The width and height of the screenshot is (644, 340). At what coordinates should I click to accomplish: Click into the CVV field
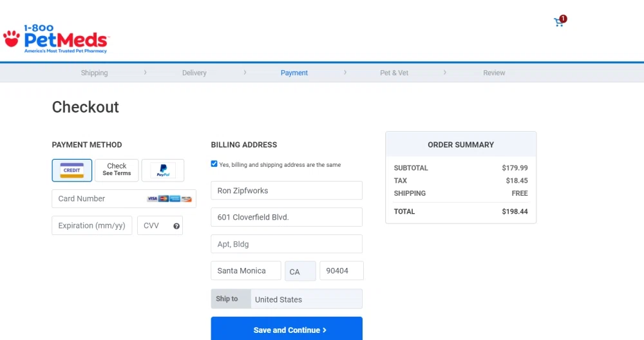[153, 226]
